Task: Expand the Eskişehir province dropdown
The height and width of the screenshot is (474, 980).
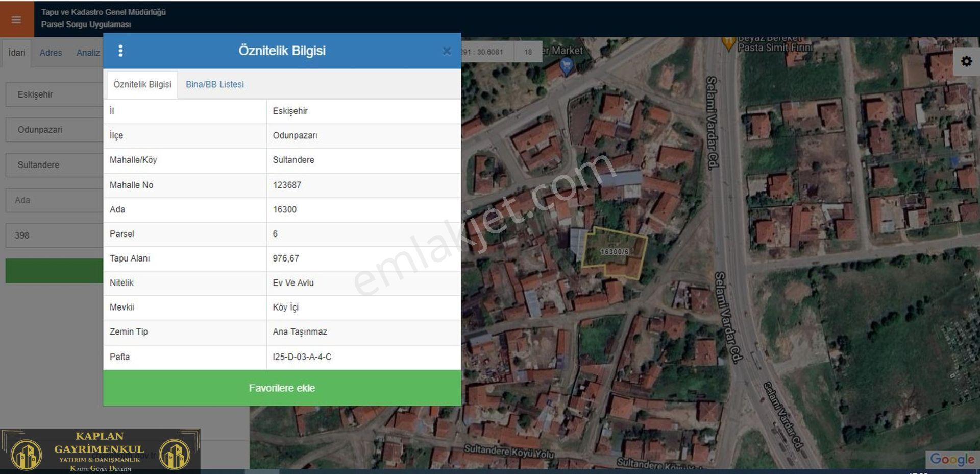Action: pos(55,94)
